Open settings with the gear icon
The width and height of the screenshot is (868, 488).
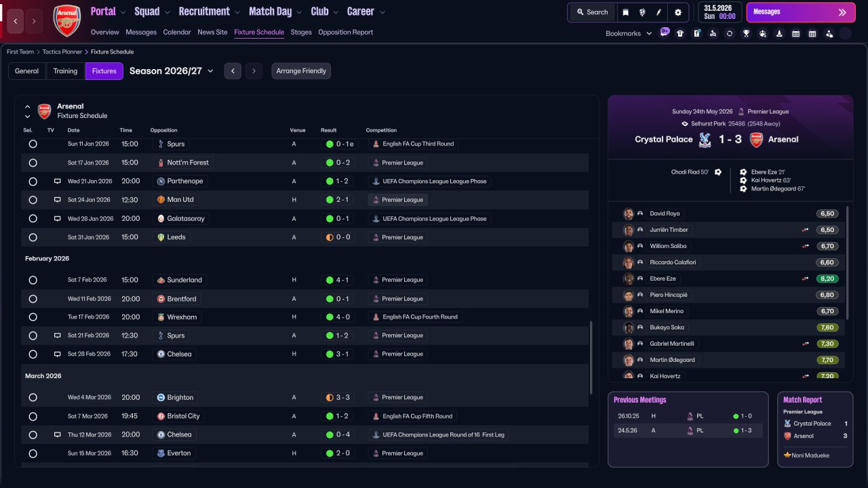pyautogui.click(x=678, y=12)
